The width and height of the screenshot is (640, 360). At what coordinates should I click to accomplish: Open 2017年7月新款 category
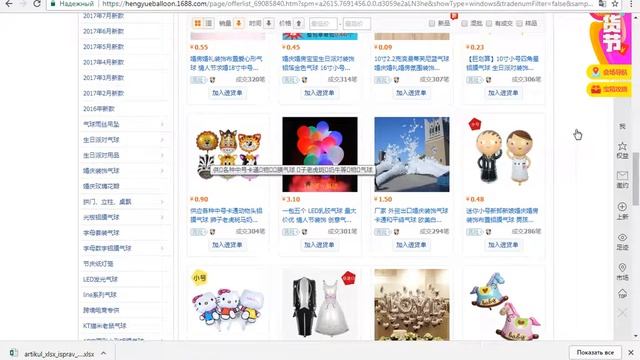(x=103, y=16)
